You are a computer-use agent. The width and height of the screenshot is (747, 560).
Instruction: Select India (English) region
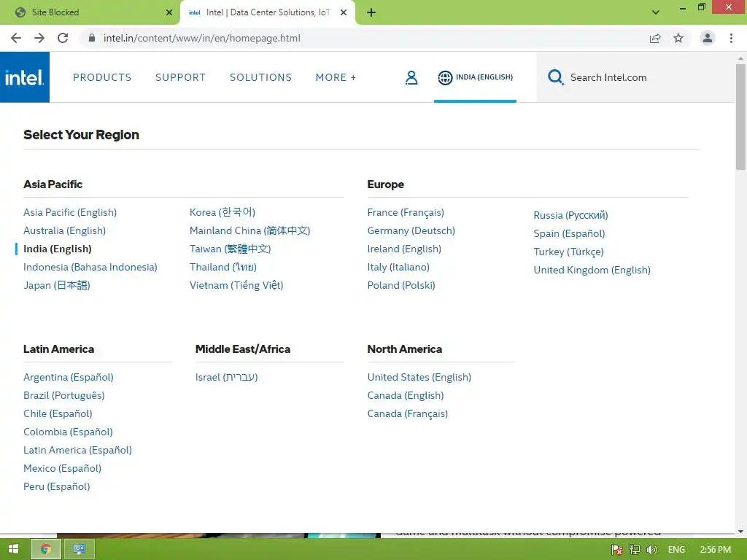point(57,249)
